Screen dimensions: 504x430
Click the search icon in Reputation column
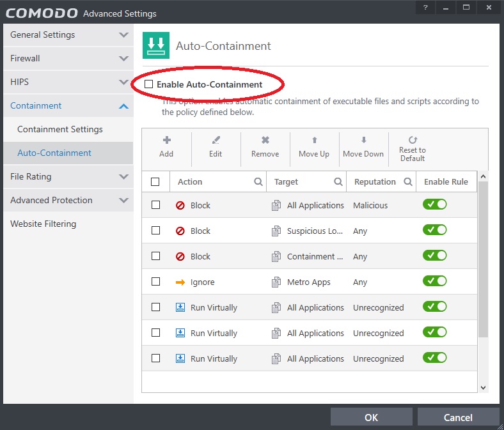408,182
